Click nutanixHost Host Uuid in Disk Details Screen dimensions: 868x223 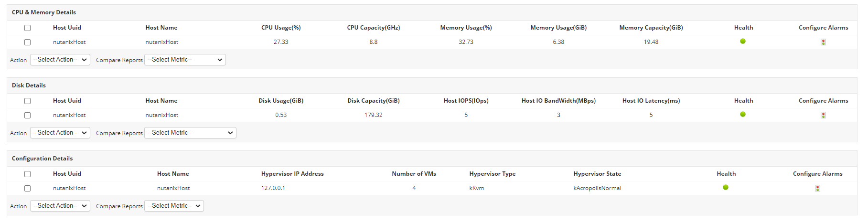(x=69, y=115)
